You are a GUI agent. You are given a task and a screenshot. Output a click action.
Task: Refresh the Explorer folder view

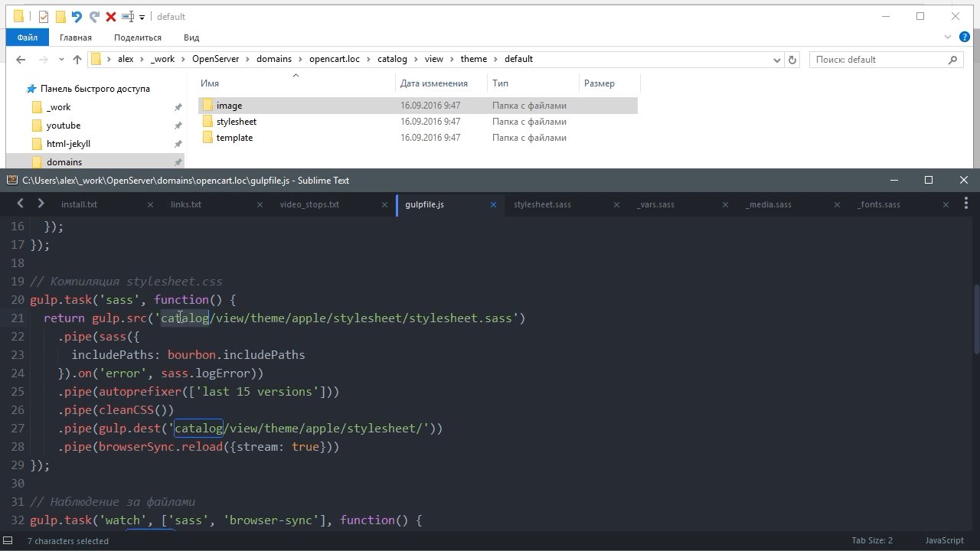coord(792,60)
